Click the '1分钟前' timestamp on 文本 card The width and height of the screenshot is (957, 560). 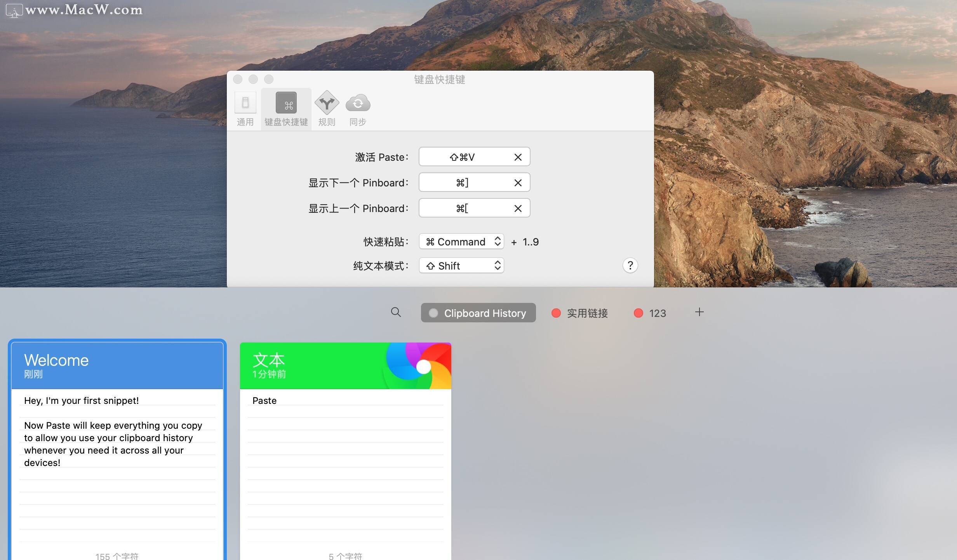coord(269,374)
